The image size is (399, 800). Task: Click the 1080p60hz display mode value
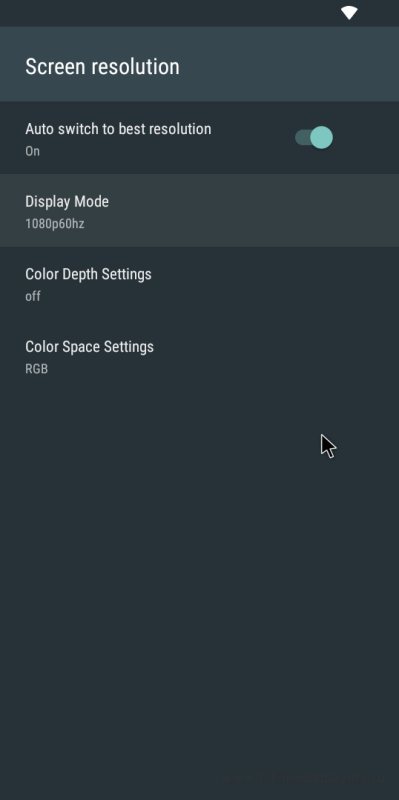coord(55,223)
